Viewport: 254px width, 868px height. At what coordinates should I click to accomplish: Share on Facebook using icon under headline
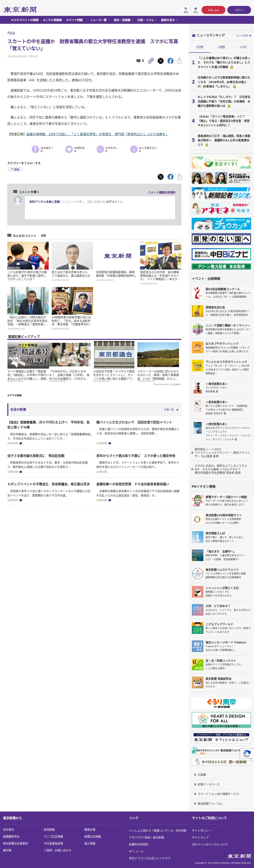[171, 61]
